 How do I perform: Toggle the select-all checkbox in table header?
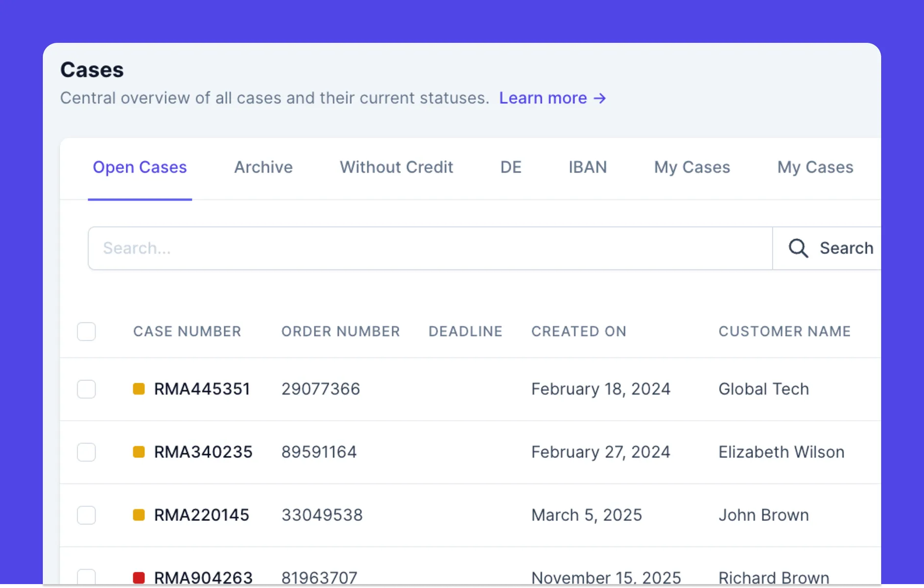[86, 332]
